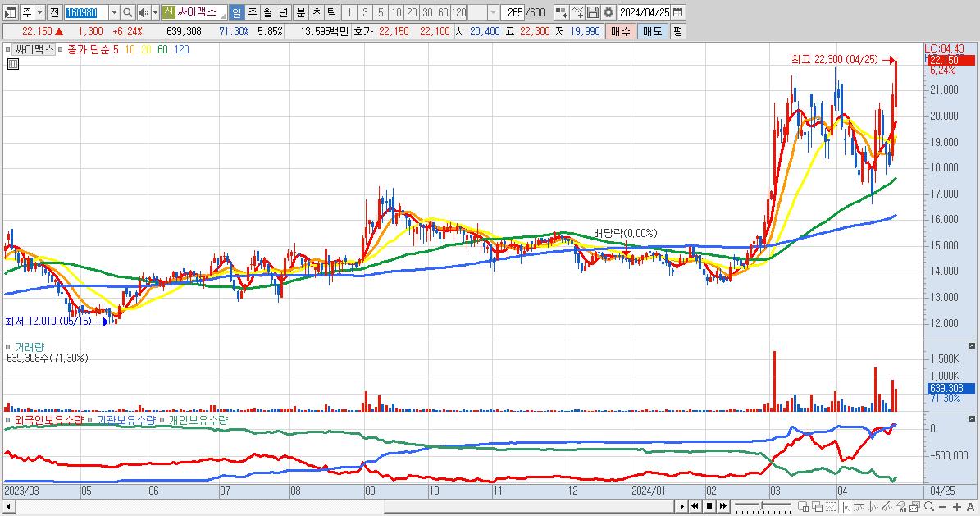Open dropdown arrow next to '주' market selector
The width and height of the screenshot is (980, 516).
pyautogui.click(x=39, y=12)
